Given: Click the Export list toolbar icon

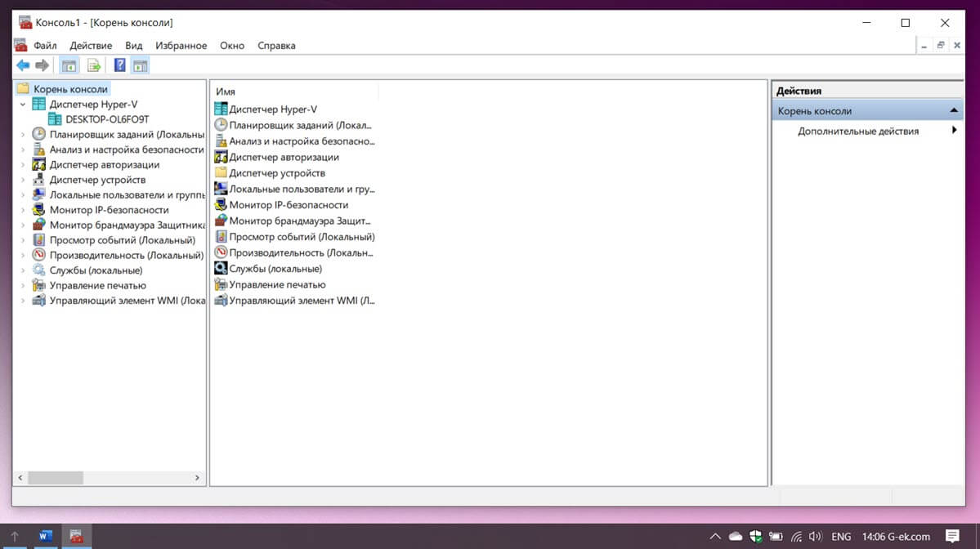Looking at the screenshot, I should 94,65.
